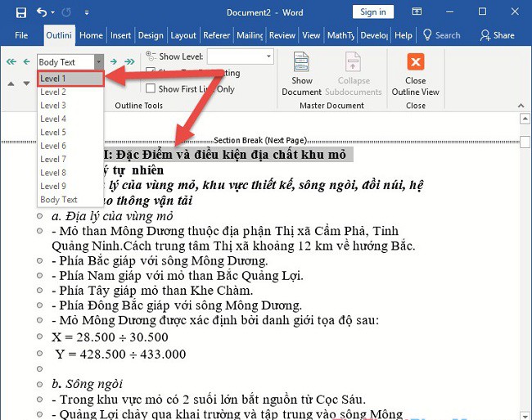
Task: Click outline bullet beside 'b. Sông ngòi'
Action: click(40, 385)
